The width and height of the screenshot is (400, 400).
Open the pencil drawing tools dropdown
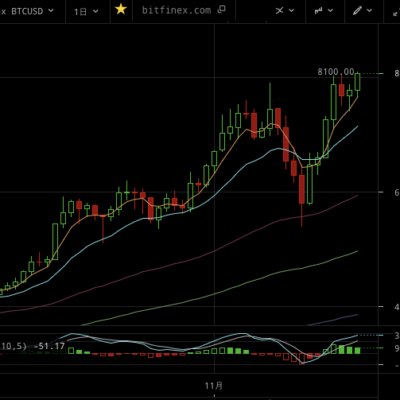coord(362,11)
